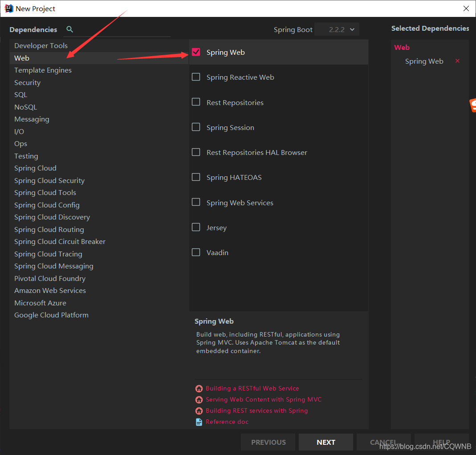The height and width of the screenshot is (455, 476).
Task: Choose the Security category
Action: pos(99,82)
